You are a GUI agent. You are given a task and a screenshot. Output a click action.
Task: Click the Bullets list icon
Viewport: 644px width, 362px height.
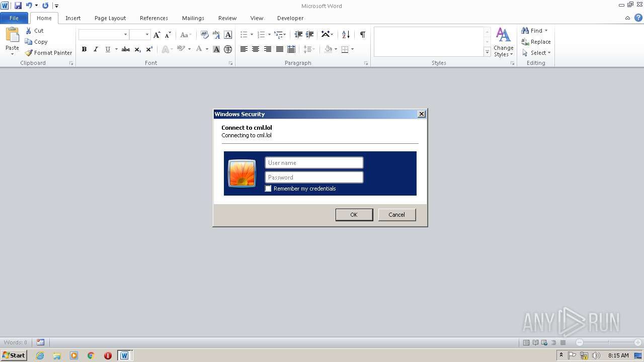[x=244, y=35]
